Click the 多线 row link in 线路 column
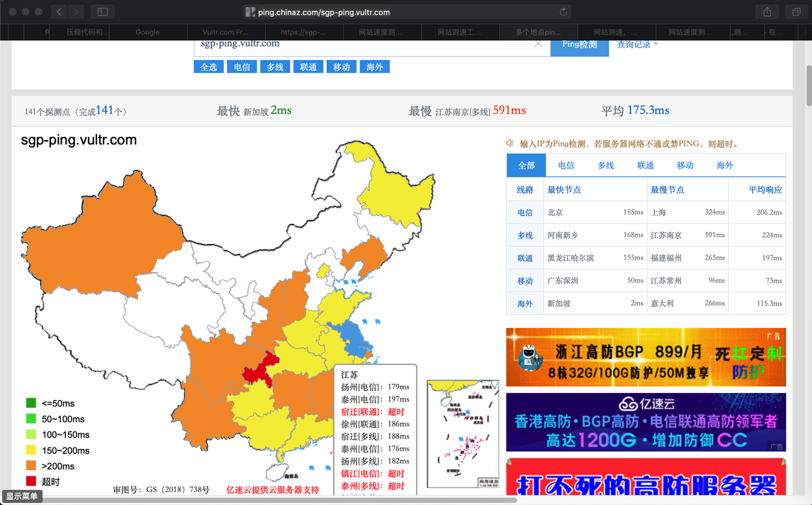 click(x=525, y=235)
